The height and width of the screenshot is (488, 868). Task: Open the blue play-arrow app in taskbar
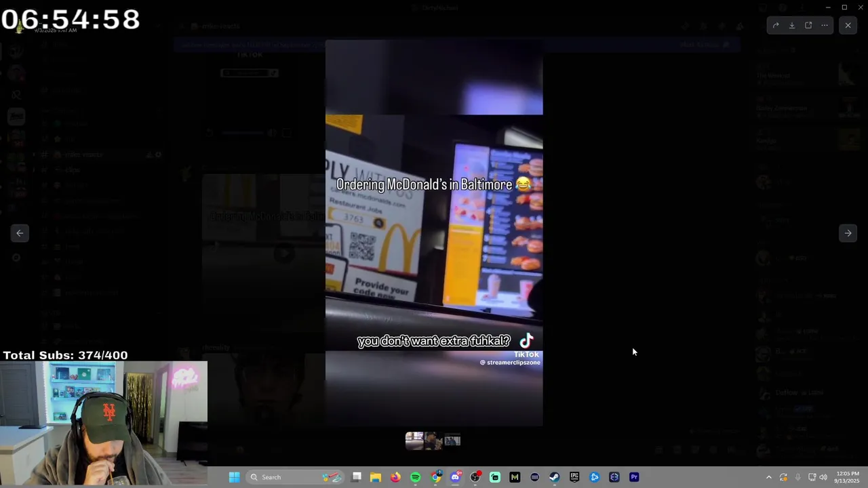coord(595,477)
